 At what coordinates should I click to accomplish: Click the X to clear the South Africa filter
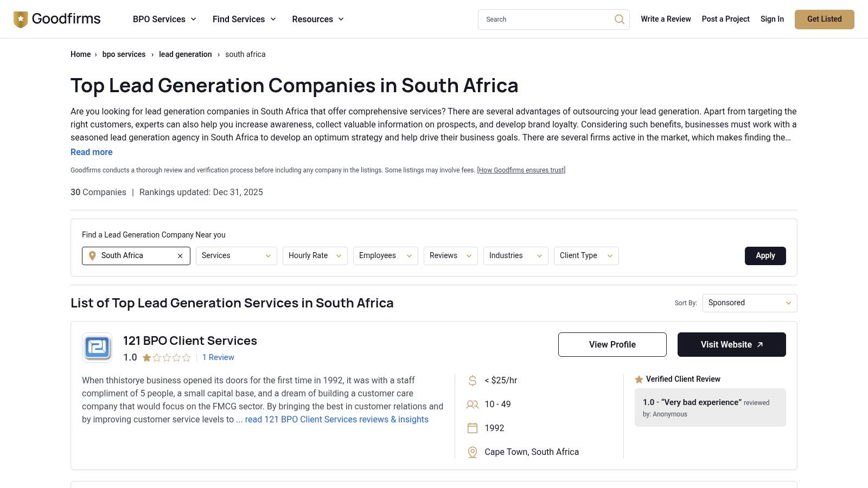coord(180,255)
